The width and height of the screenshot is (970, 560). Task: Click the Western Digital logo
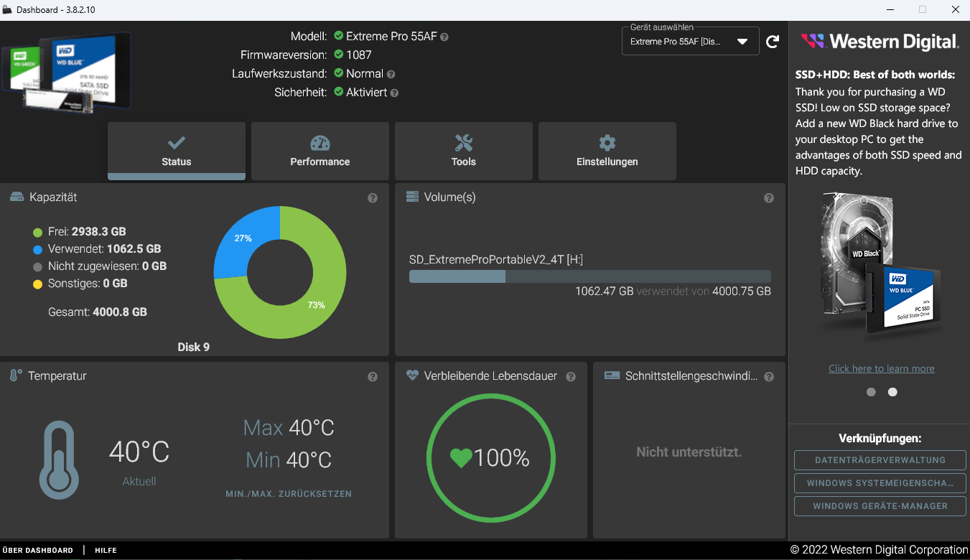click(x=880, y=42)
